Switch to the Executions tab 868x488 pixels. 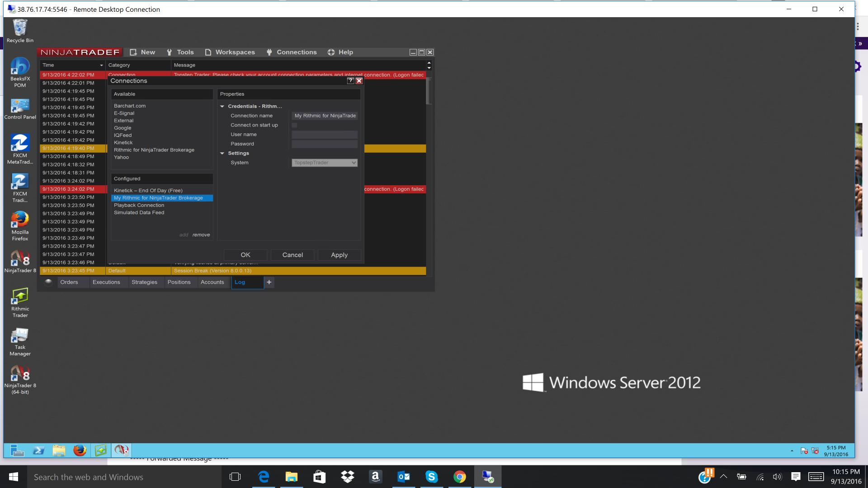click(106, 282)
